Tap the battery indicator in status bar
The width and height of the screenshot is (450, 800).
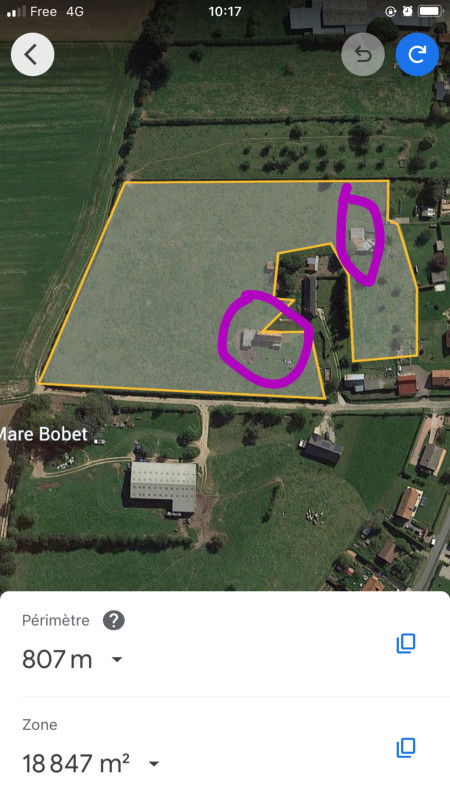[430, 11]
